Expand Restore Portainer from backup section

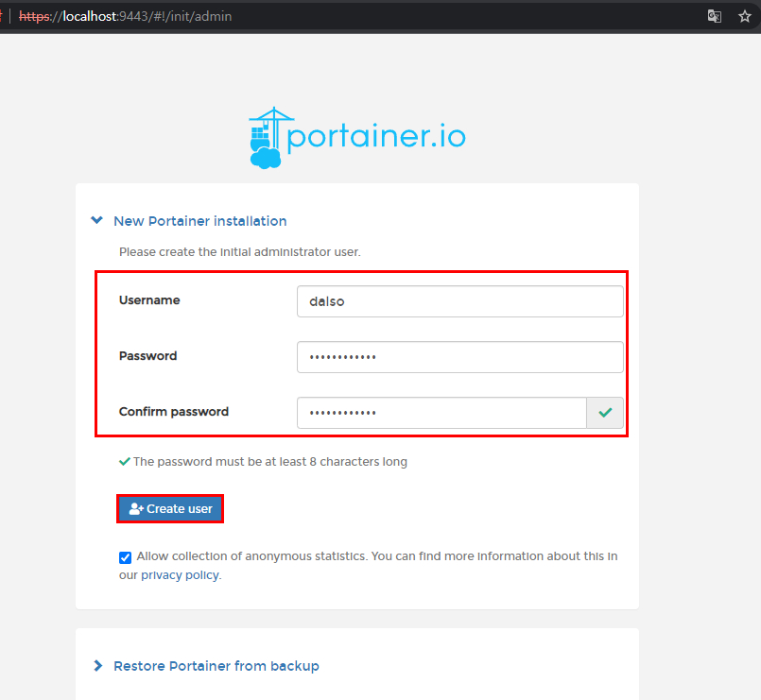click(x=98, y=666)
